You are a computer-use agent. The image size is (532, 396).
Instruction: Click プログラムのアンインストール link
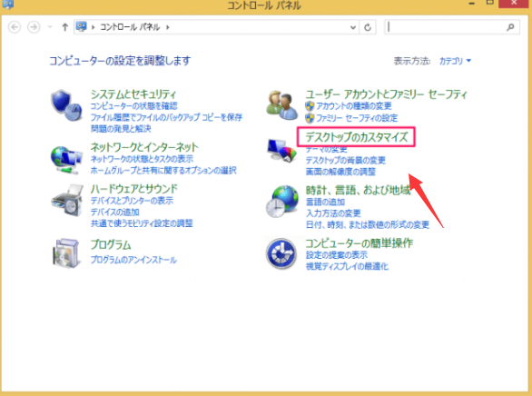coord(133,260)
